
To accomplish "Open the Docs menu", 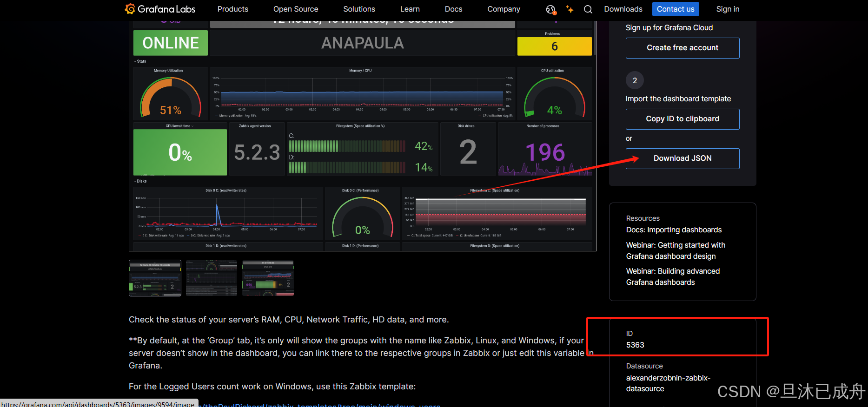I will pyautogui.click(x=453, y=9).
